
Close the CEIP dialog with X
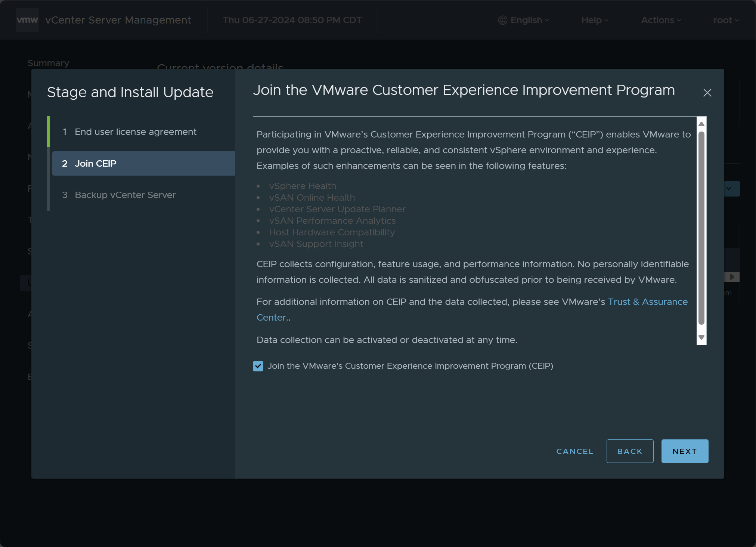tap(707, 93)
